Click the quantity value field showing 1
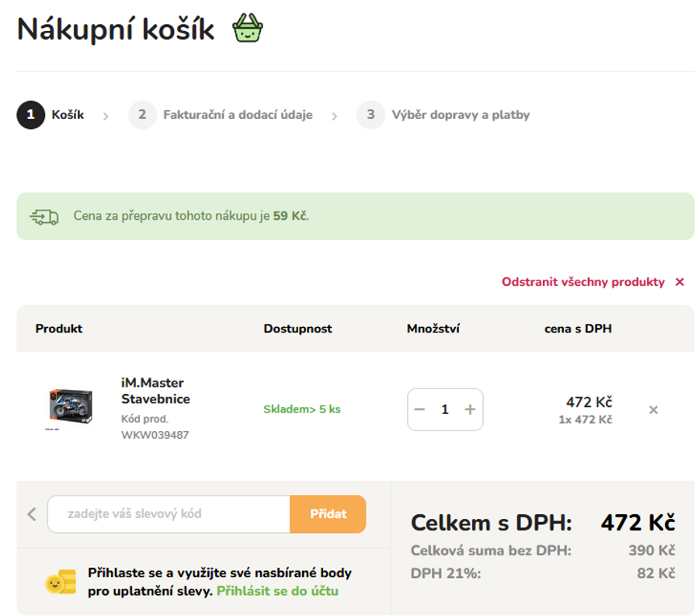Image resolution: width=699 pixels, height=616 pixels. (x=445, y=409)
